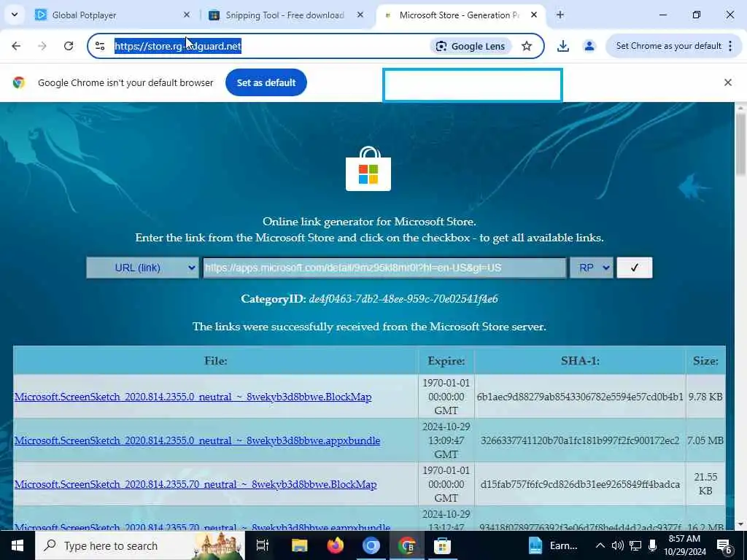This screenshot has width=747, height=560.
Task: Click SHA-1 hash starting 3266337741120b70
Action: [x=580, y=440]
